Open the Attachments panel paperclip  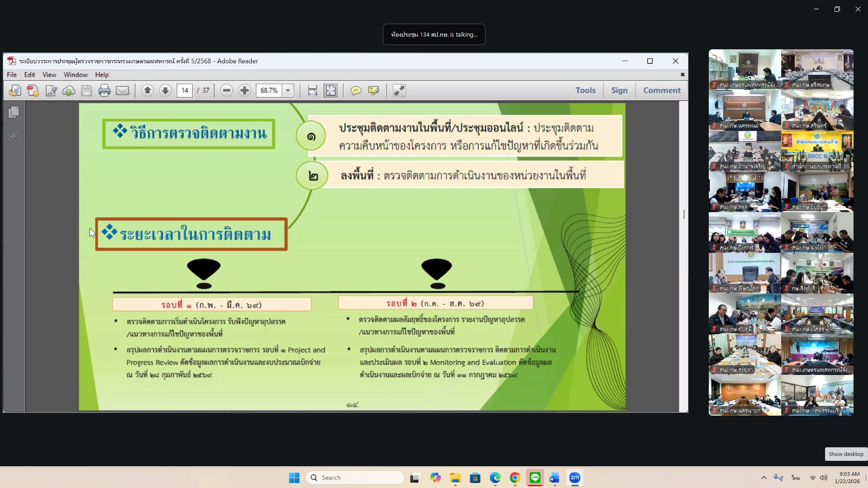(x=14, y=135)
